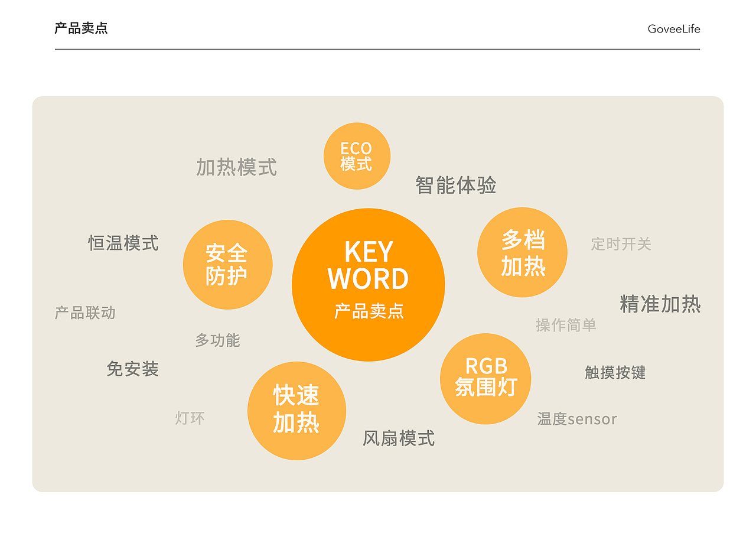Click the 风扇模式 keyword
Viewport: 756px width, 543px height.
coord(399,438)
